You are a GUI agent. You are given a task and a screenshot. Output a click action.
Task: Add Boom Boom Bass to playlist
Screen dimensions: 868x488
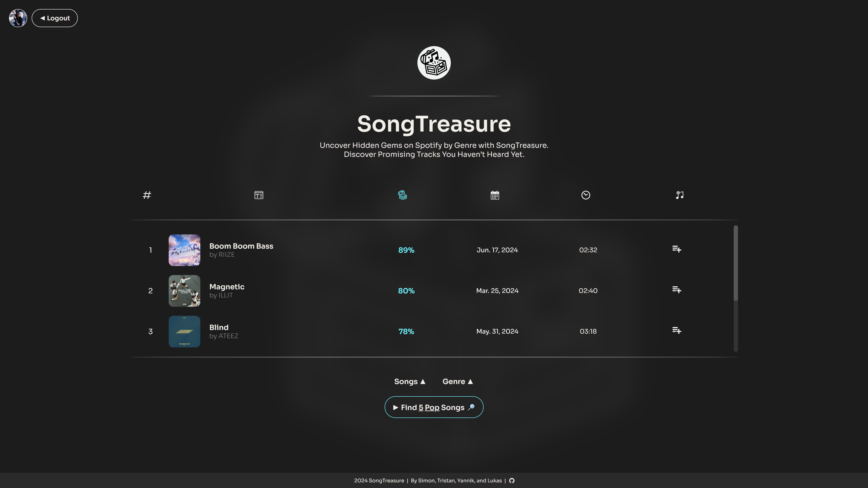(677, 249)
